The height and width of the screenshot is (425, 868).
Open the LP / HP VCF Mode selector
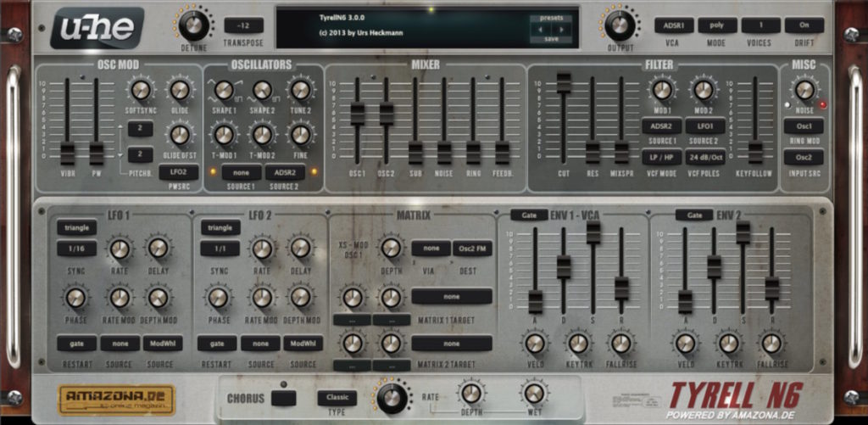pos(661,158)
